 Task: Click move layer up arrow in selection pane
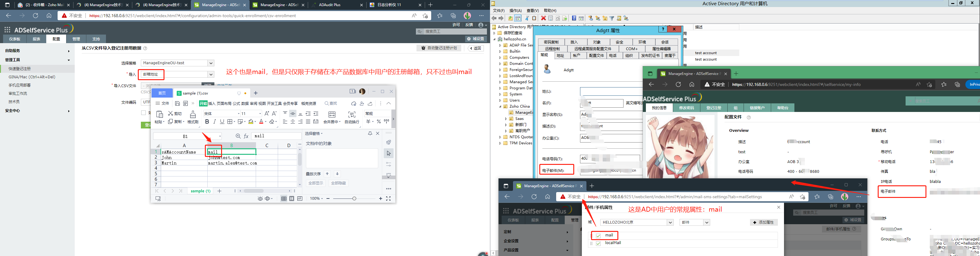pyautogui.click(x=327, y=174)
